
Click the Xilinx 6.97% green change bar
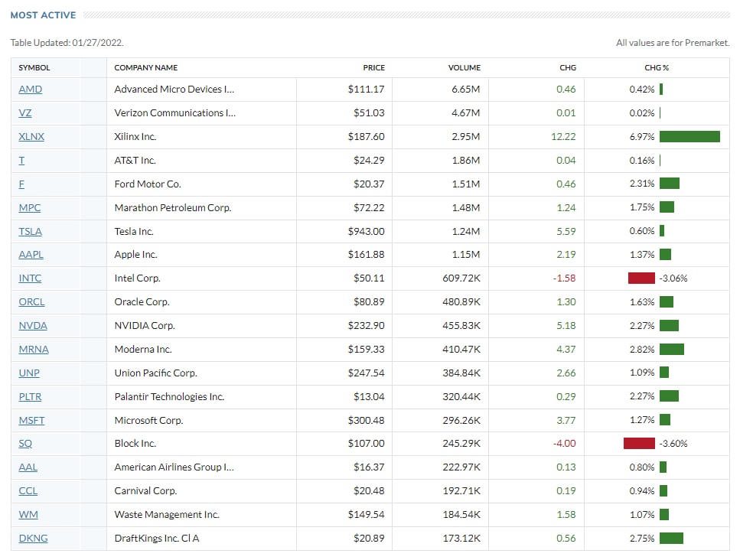(x=689, y=136)
